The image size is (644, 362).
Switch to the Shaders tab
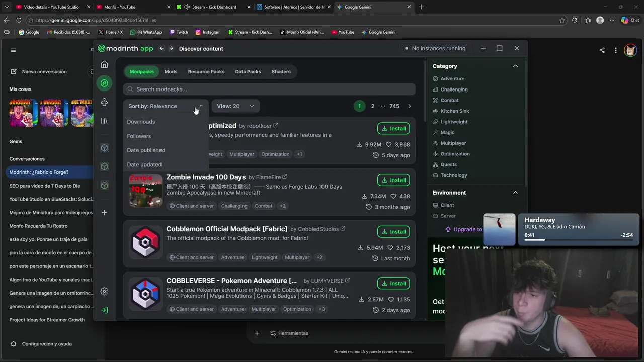point(281,72)
